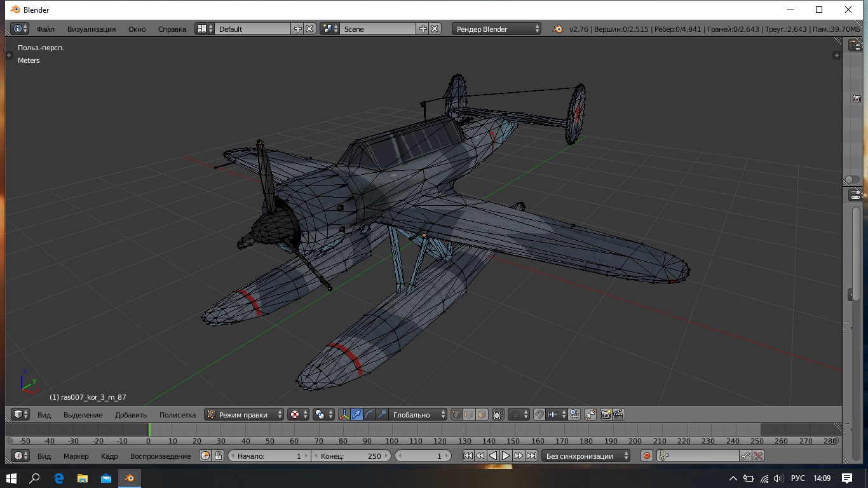Click the OpenGL render image camera icon

click(606, 414)
